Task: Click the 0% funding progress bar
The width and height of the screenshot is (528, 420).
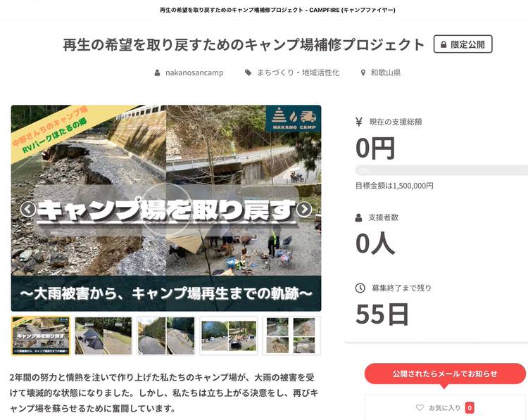Action: pos(441,170)
